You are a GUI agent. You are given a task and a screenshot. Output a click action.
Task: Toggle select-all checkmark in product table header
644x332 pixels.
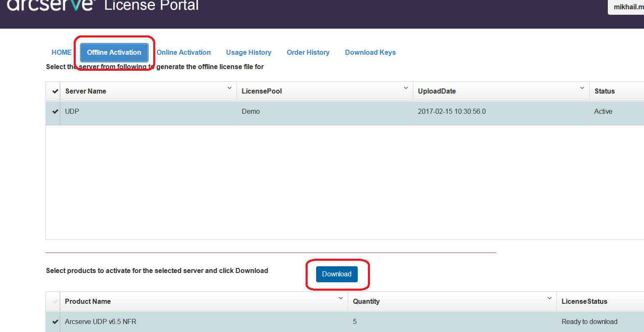point(55,301)
